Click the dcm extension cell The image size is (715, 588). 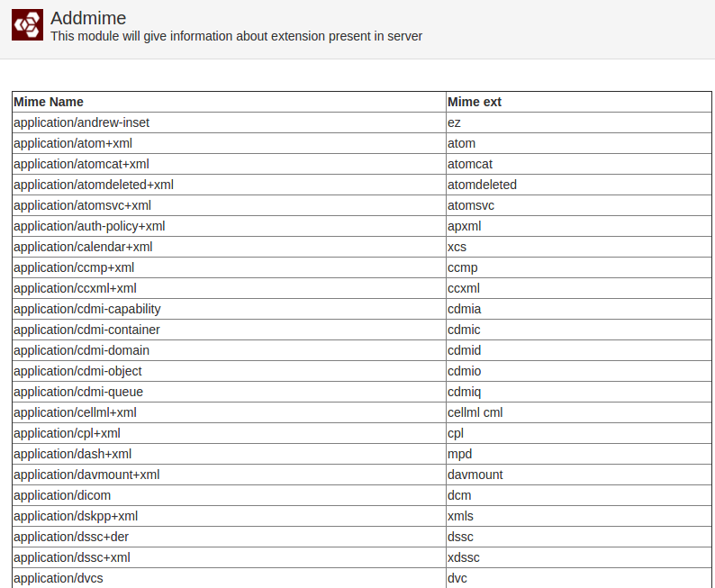pyautogui.click(x=579, y=495)
